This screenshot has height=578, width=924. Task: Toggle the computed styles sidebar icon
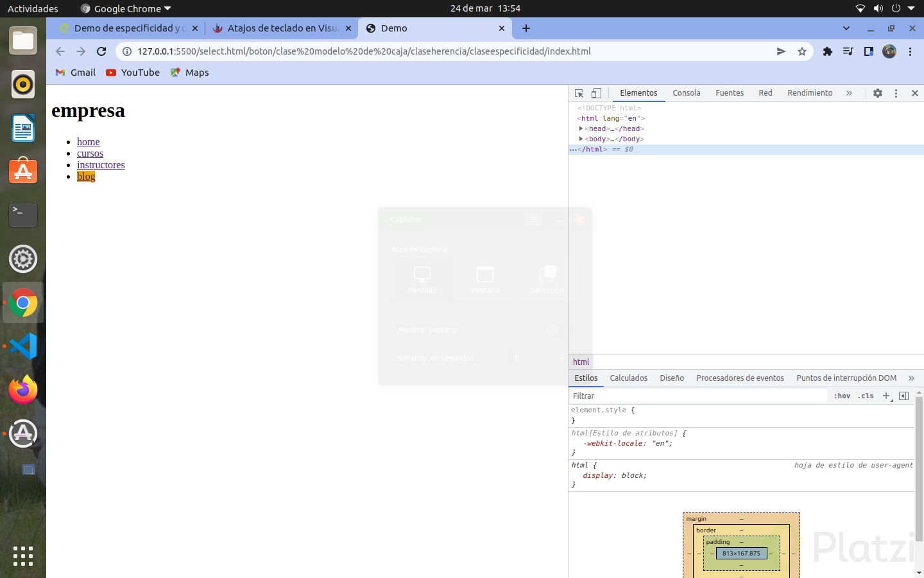click(903, 396)
